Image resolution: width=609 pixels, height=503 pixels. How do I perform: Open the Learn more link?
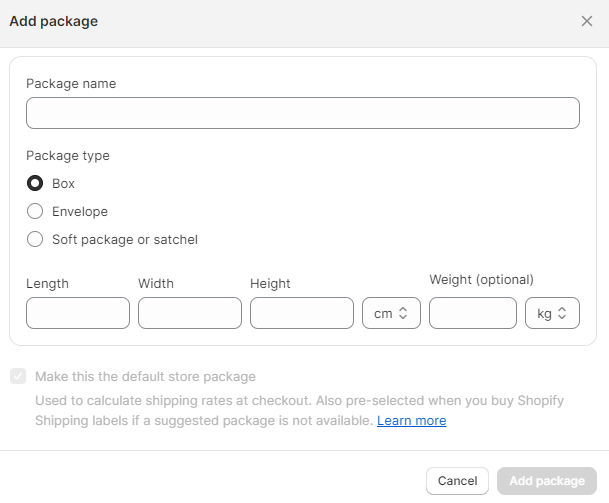coord(411,421)
